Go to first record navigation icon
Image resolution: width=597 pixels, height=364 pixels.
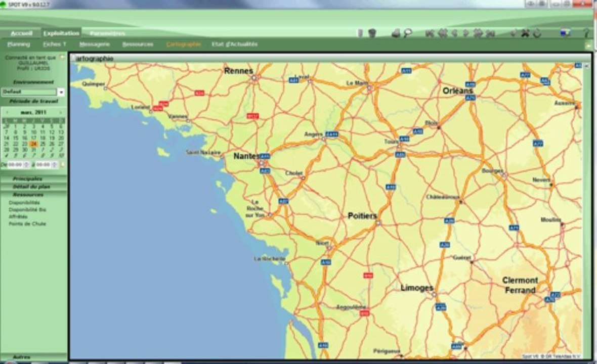pyautogui.click(x=430, y=33)
